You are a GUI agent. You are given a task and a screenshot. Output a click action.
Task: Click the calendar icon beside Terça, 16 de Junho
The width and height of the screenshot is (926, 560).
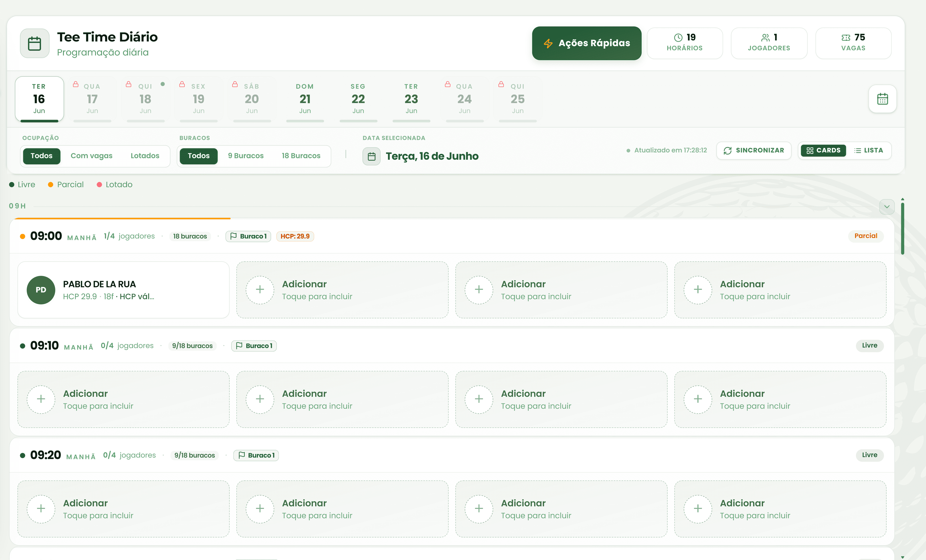[x=371, y=156]
